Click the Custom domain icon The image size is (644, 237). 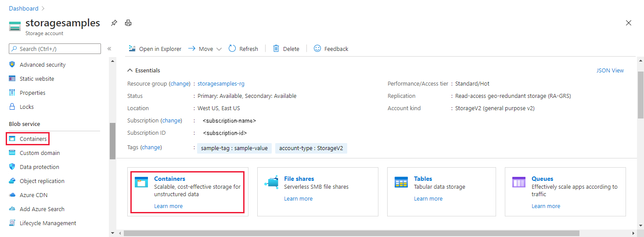point(12,153)
